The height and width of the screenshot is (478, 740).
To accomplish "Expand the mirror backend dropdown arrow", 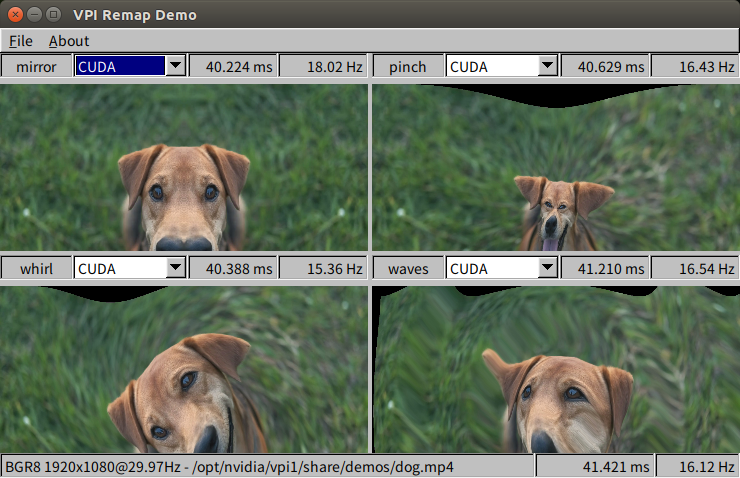I will (176, 66).
